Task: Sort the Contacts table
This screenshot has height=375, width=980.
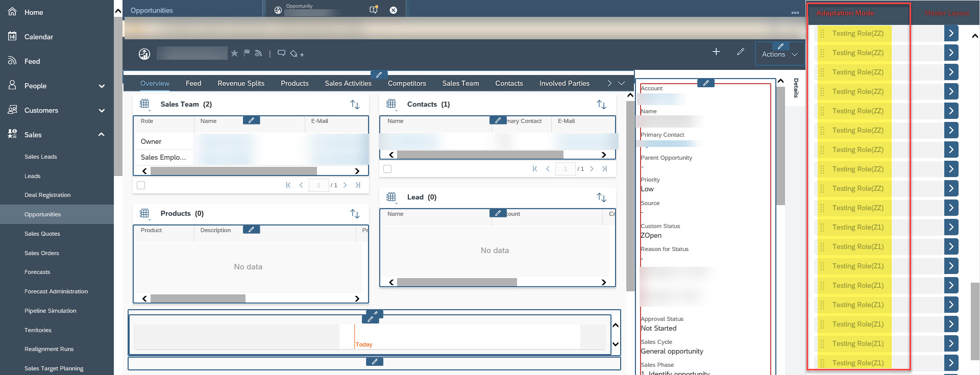Action: [x=601, y=105]
